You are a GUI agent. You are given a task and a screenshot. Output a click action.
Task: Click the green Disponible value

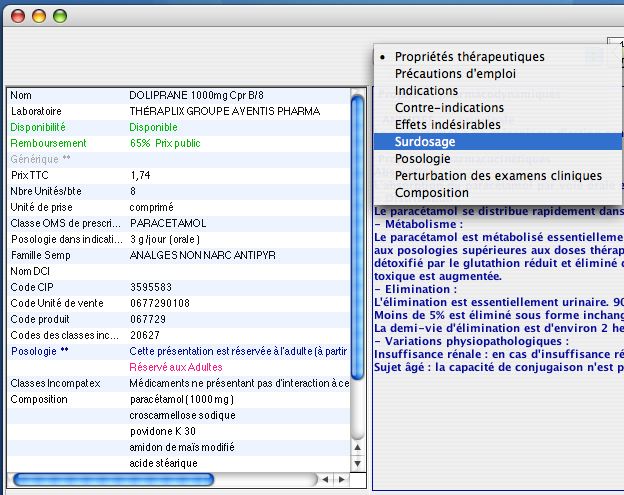click(x=154, y=127)
